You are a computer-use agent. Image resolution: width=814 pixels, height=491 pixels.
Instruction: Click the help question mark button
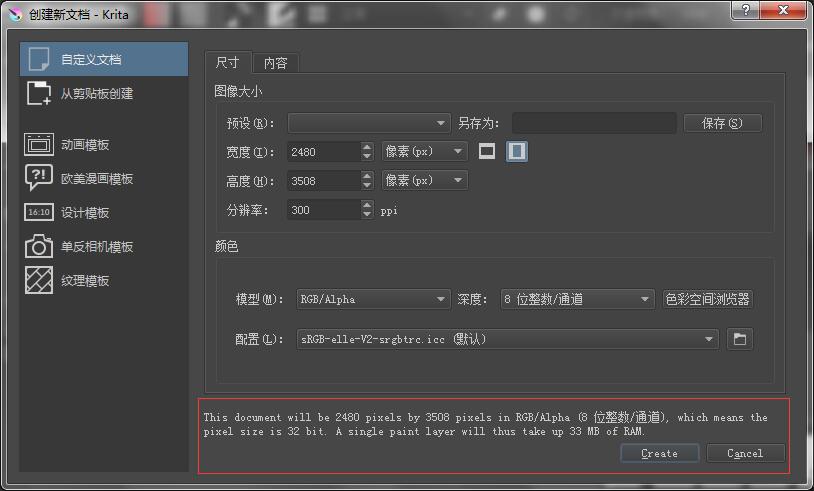pyautogui.click(x=745, y=10)
